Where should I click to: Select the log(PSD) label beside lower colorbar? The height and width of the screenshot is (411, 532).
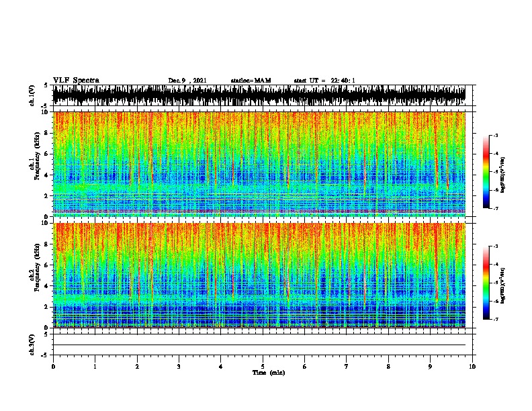pos(502,285)
